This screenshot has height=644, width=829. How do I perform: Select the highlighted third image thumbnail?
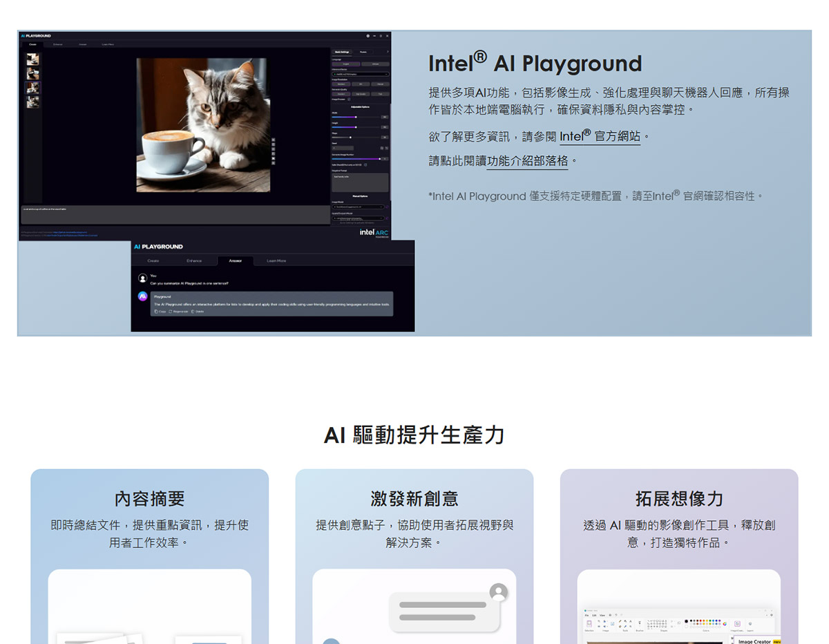pos(32,88)
